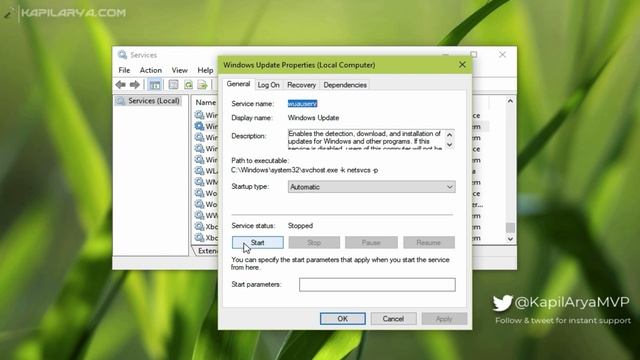Image resolution: width=640 pixels, height=360 pixels.
Task: Click the disabled Pause button
Action: [x=371, y=242]
